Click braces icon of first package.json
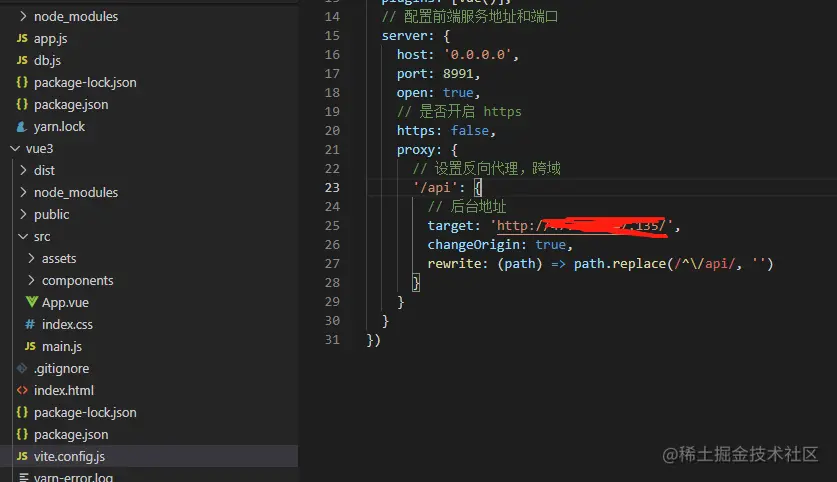The image size is (837, 482). tap(22, 104)
